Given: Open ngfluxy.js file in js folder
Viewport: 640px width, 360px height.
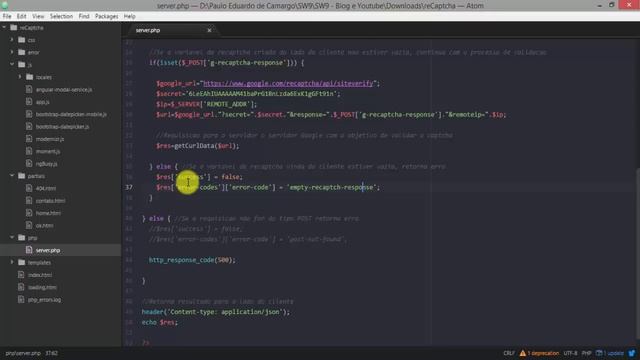Looking at the screenshot, I should coord(47,164).
